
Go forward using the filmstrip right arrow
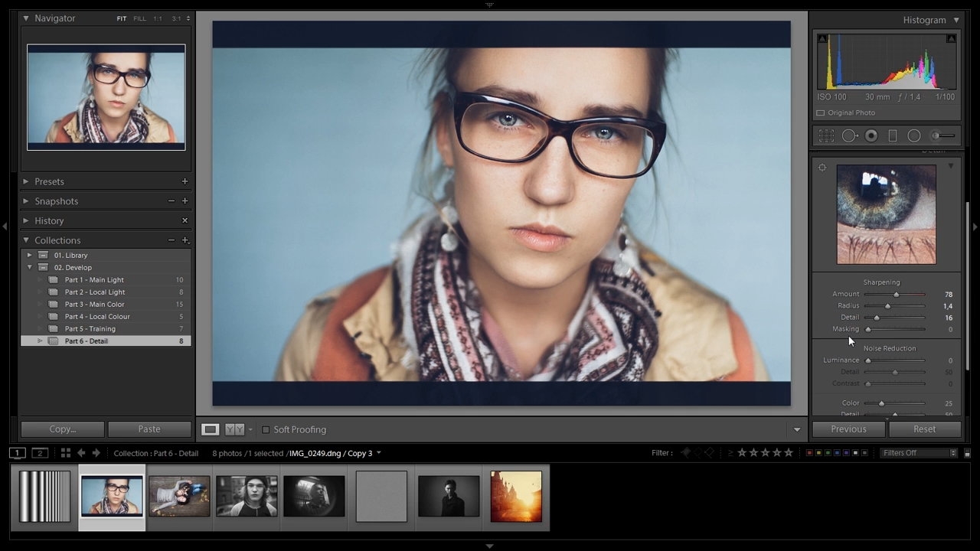[96, 453]
